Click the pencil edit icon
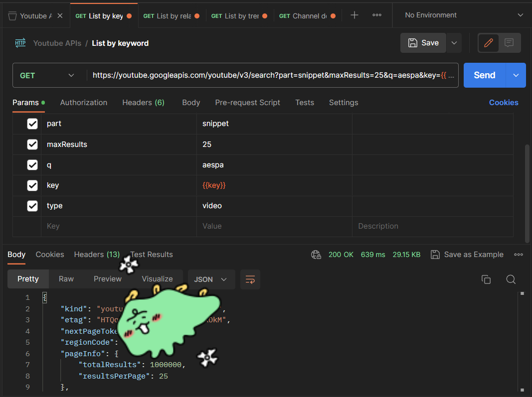The height and width of the screenshot is (397, 532). click(x=488, y=43)
